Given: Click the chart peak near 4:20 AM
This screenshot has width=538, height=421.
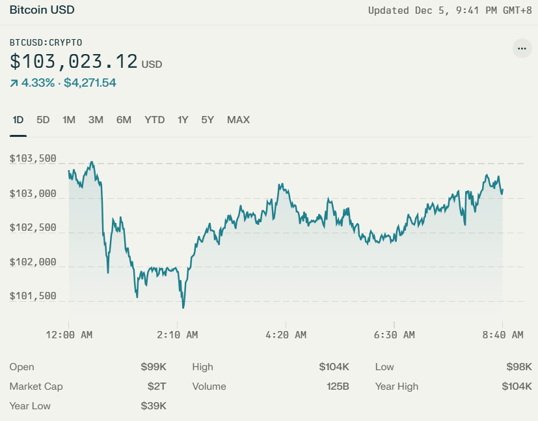Looking at the screenshot, I should click(x=281, y=185).
